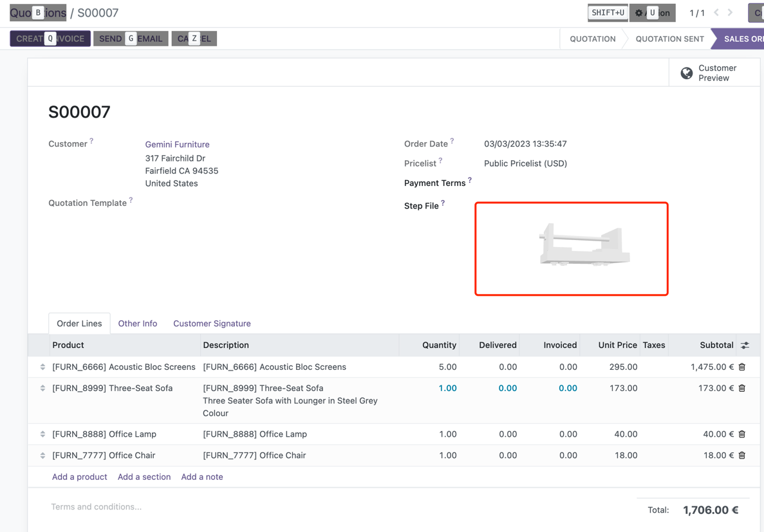Open the column settings adjust icon
764x532 pixels.
tap(745, 345)
